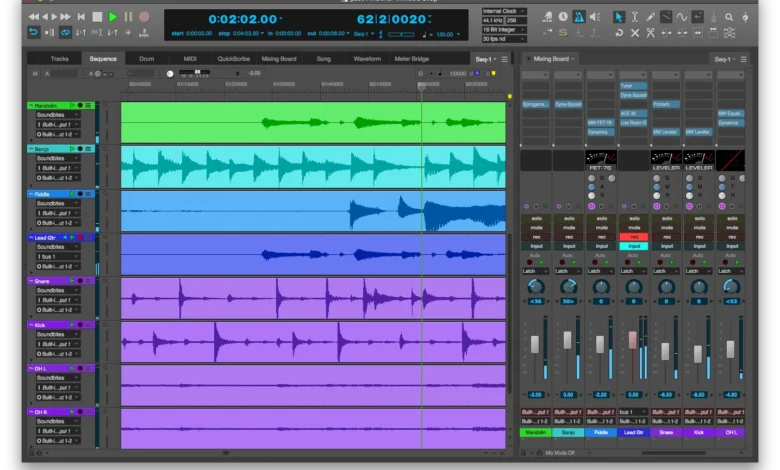Click the Mandolin channel volume value -2.00
The height and width of the screenshot is (470, 780).
[536, 395]
